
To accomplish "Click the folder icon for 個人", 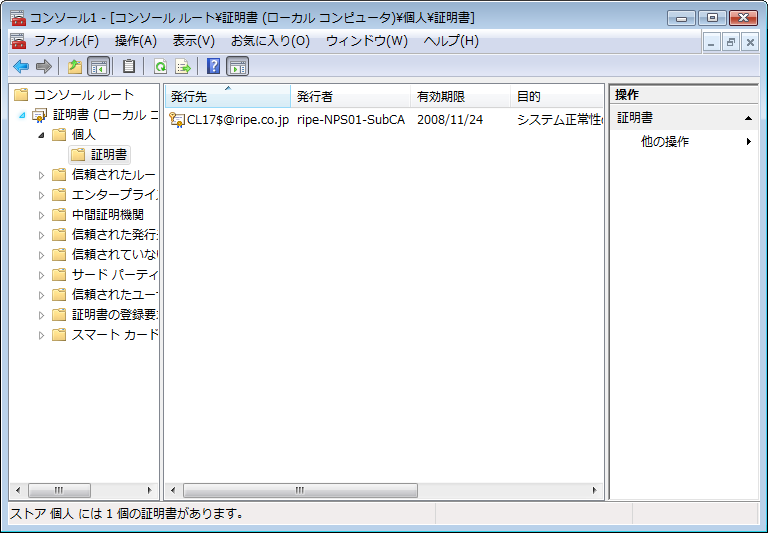I will point(59,135).
